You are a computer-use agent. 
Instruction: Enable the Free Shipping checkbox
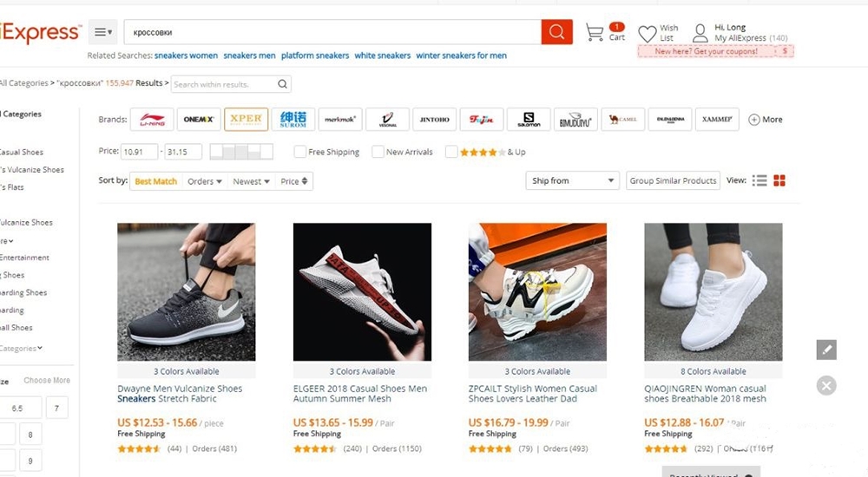coord(299,152)
